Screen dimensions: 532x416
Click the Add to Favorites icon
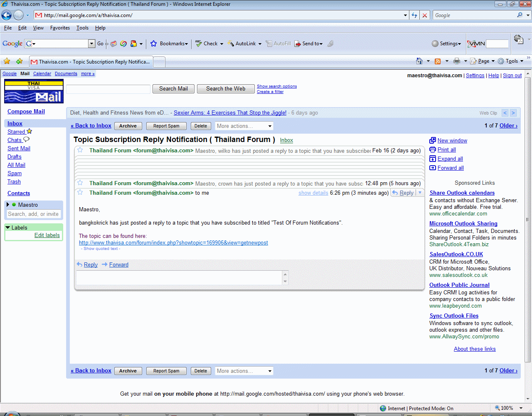(x=19, y=61)
